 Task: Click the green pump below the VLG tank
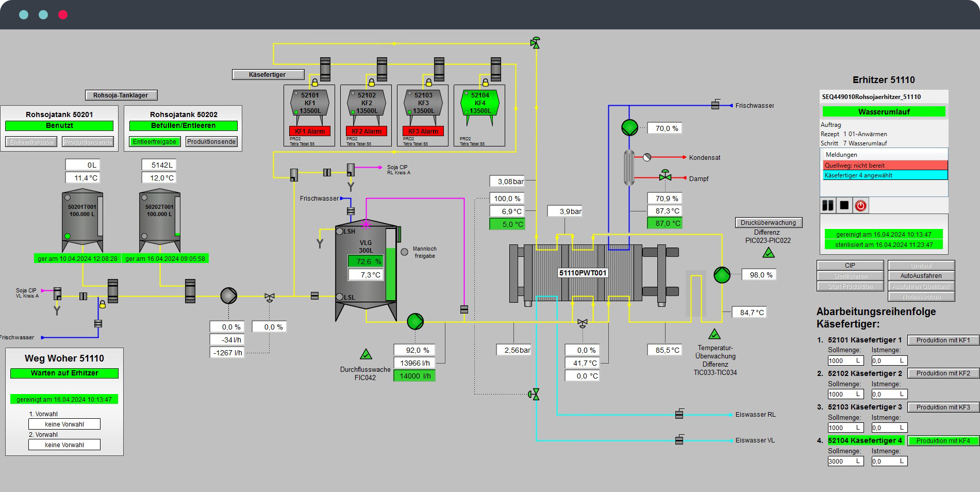pos(415,321)
